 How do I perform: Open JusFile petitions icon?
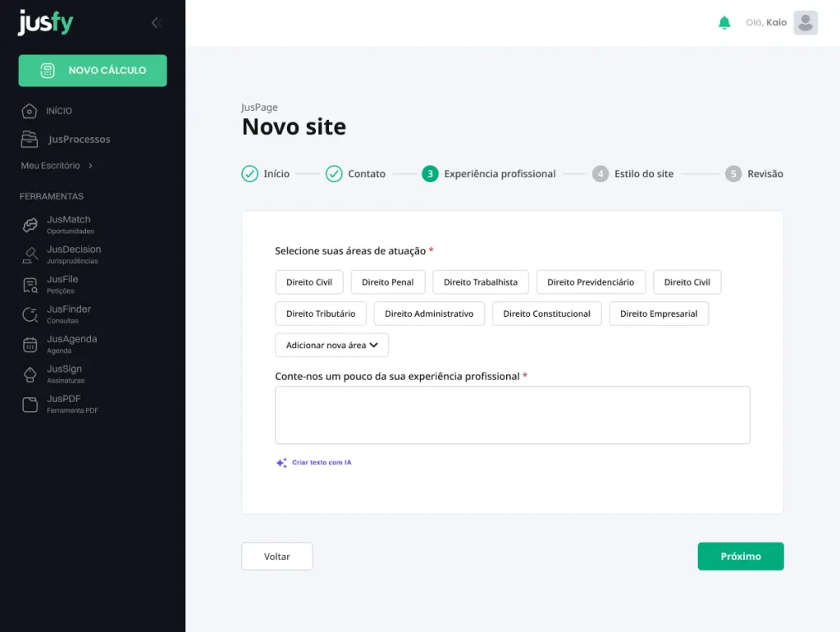[x=30, y=285]
